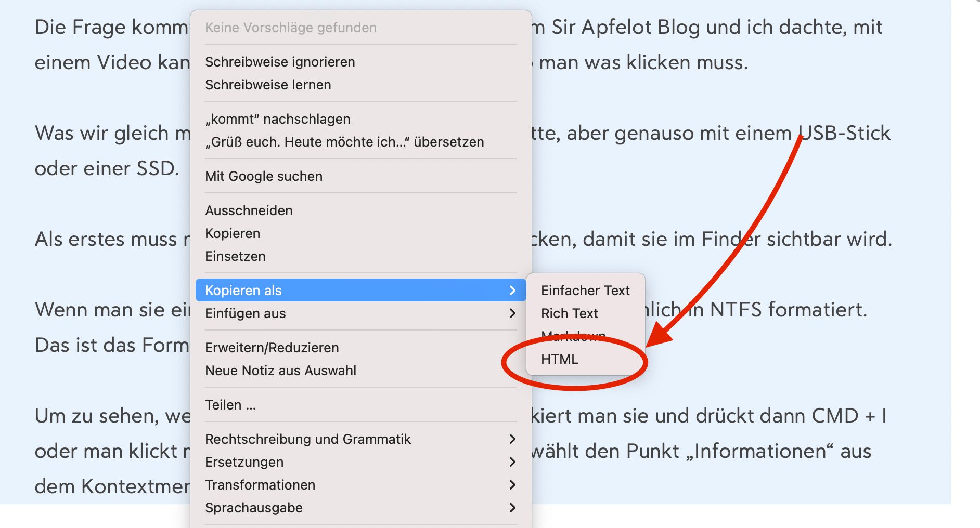Click 'Einsetzen' menu entry

(360, 256)
